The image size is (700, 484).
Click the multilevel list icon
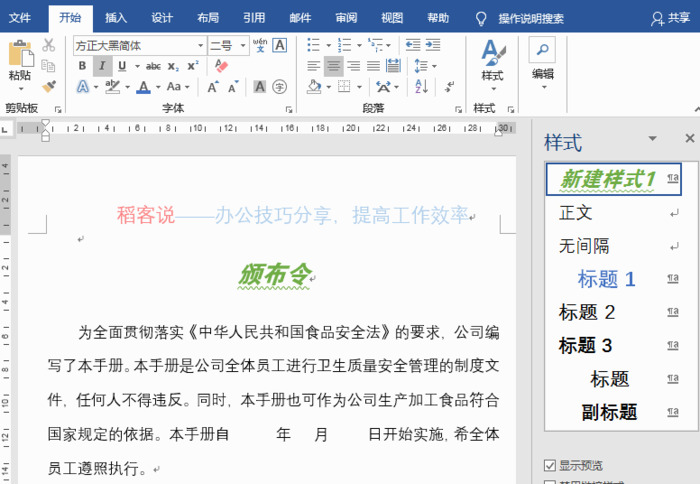(x=375, y=45)
